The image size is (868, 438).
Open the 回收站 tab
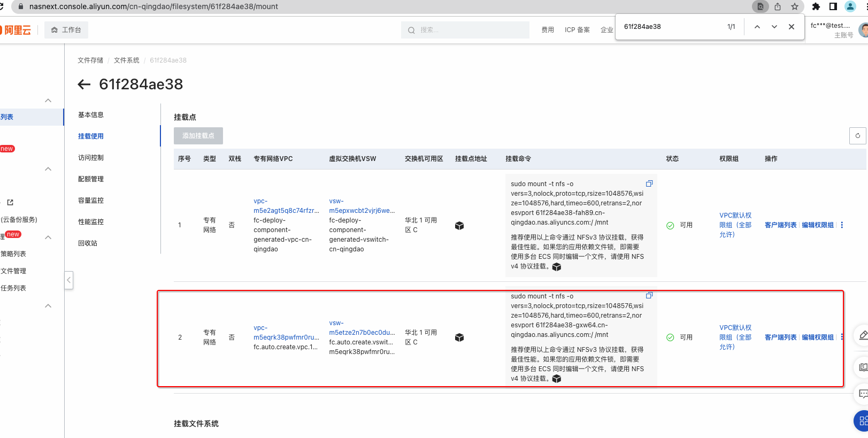click(x=88, y=243)
